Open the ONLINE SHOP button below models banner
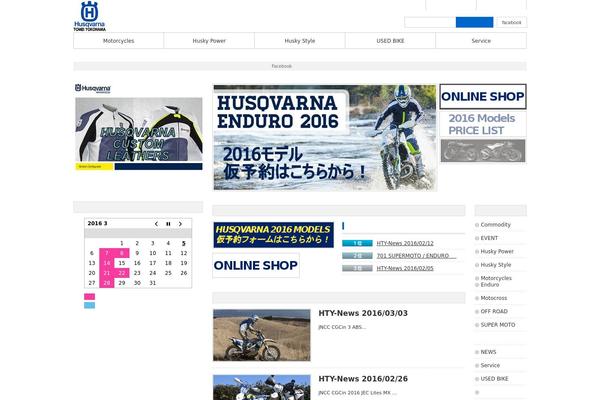The width and height of the screenshot is (600, 400). pyautogui.click(x=256, y=265)
